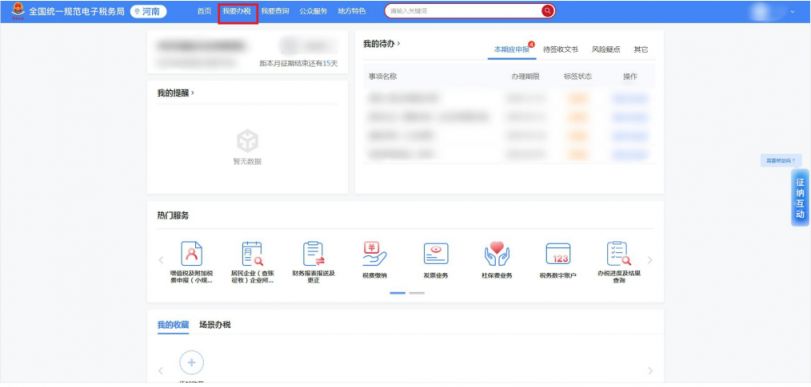Click the 办理期限 column header
This screenshot has width=811, height=387.
[525, 77]
